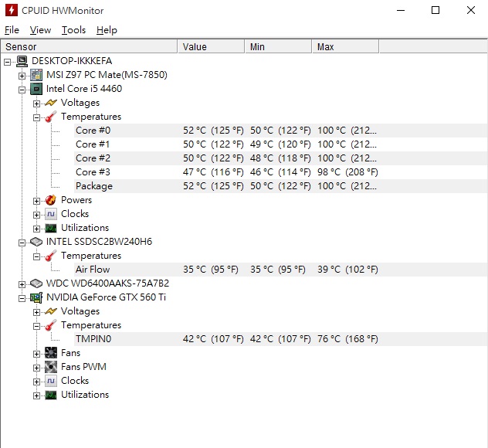Click the Fans PWM fan icon
Image resolution: width=488 pixels, height=448 pixels.
pyautogui.click(x=51, y=367)
